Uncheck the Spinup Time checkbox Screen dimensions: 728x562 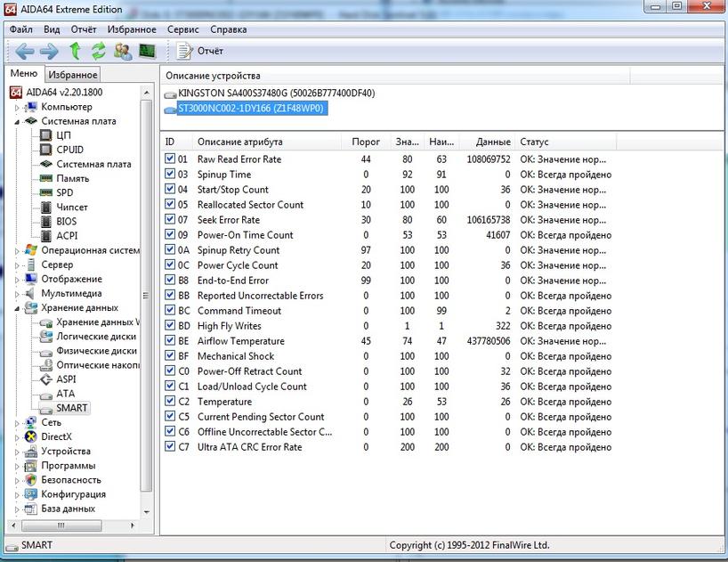click(x=170, y=175)
